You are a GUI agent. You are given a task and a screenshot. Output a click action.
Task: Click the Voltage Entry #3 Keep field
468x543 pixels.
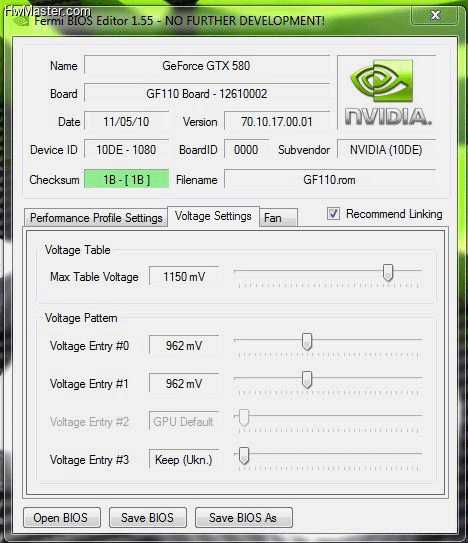[x=184, y=460]
